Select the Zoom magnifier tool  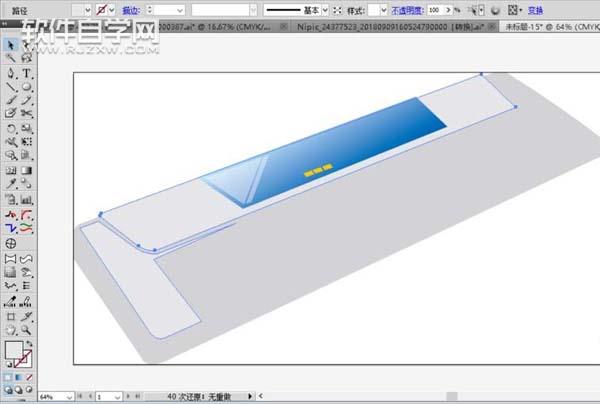26,330
